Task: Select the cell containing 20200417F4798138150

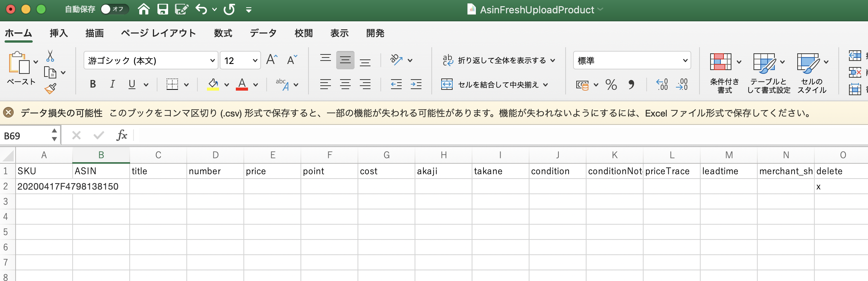Action: pos(44,186)
